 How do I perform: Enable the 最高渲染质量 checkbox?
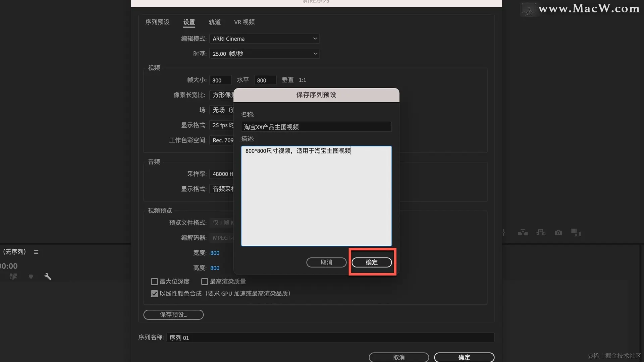(x=205, y=282)
